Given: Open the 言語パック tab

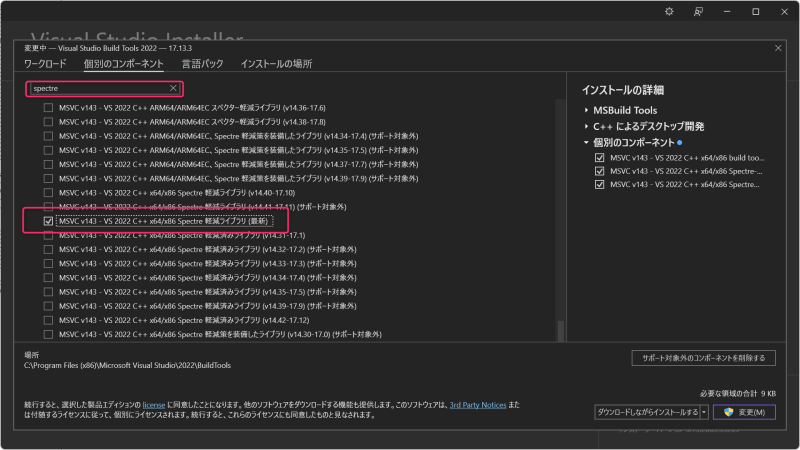Looking at the screenshot, I should (x=202, y=64).
